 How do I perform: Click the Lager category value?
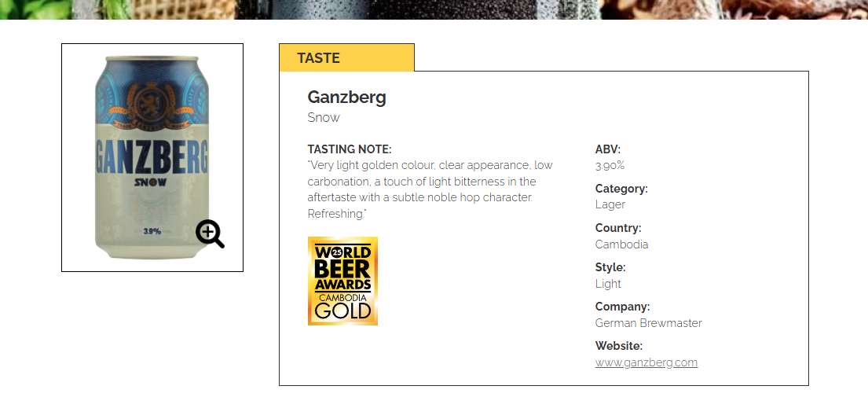(x=610, y=204)
